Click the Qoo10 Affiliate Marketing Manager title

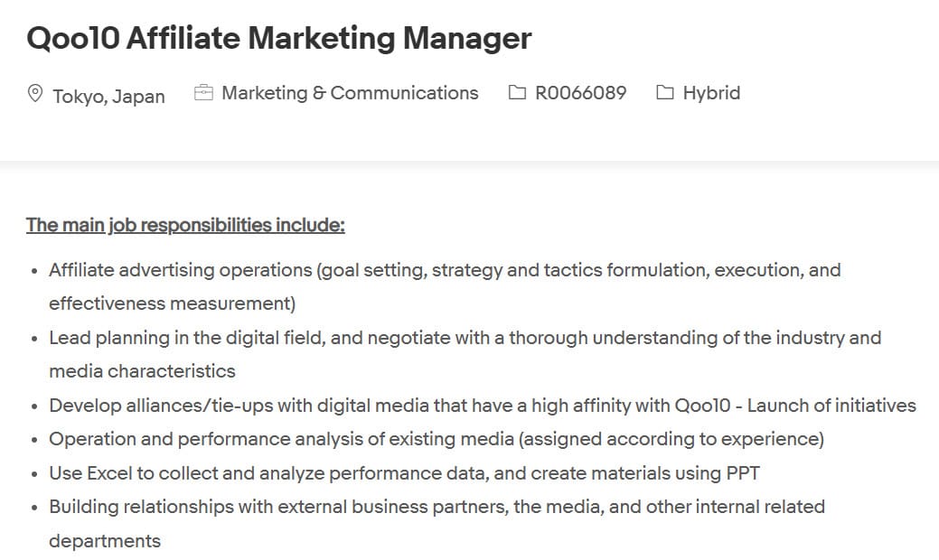278,39
